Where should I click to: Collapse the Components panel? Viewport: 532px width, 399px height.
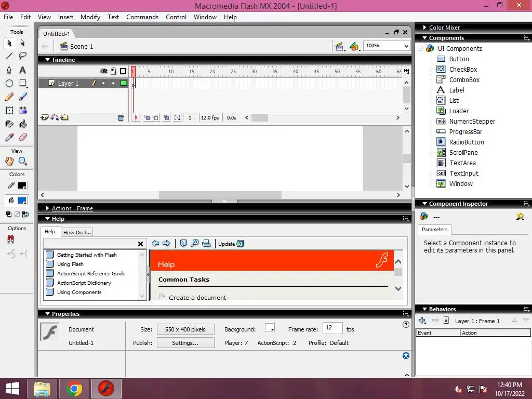(x=424, y=38)
